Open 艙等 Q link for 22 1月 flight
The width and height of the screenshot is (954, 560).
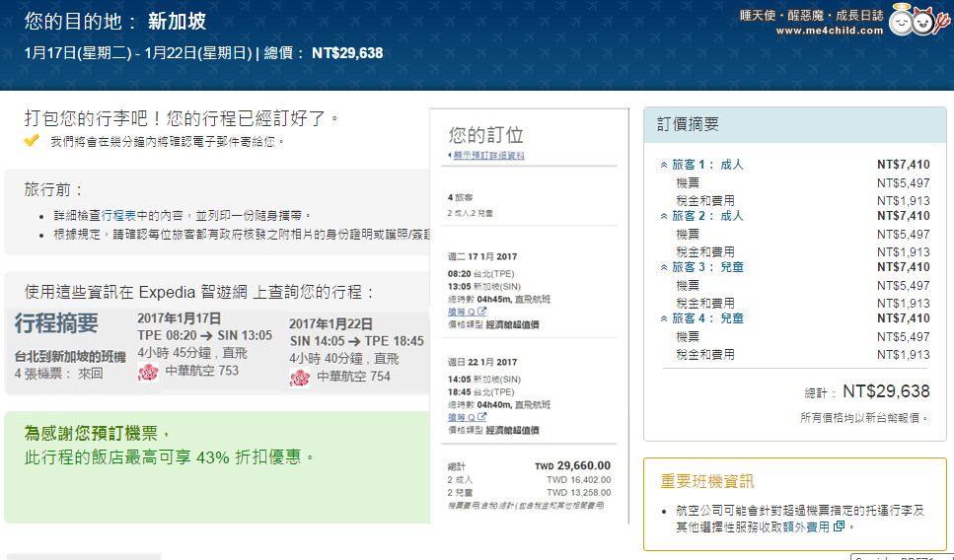(467, 417)
